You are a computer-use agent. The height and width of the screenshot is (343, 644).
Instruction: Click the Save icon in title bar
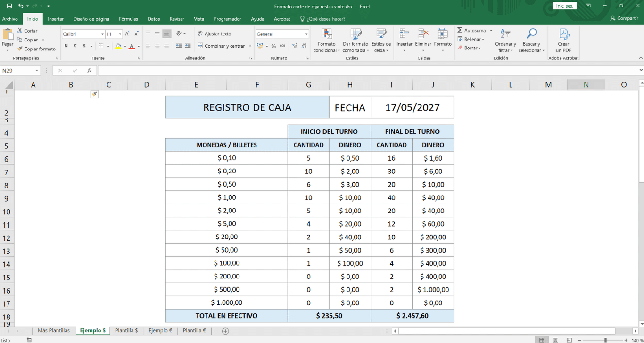point(9,6)
